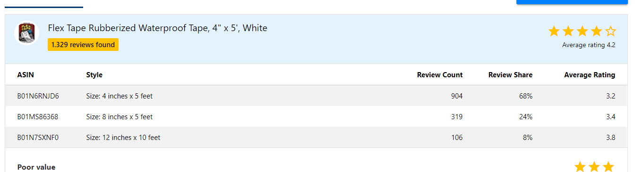Click the 904 review count cell
Viewport: 644px width, 172px height.
click(x=456, y=96)
